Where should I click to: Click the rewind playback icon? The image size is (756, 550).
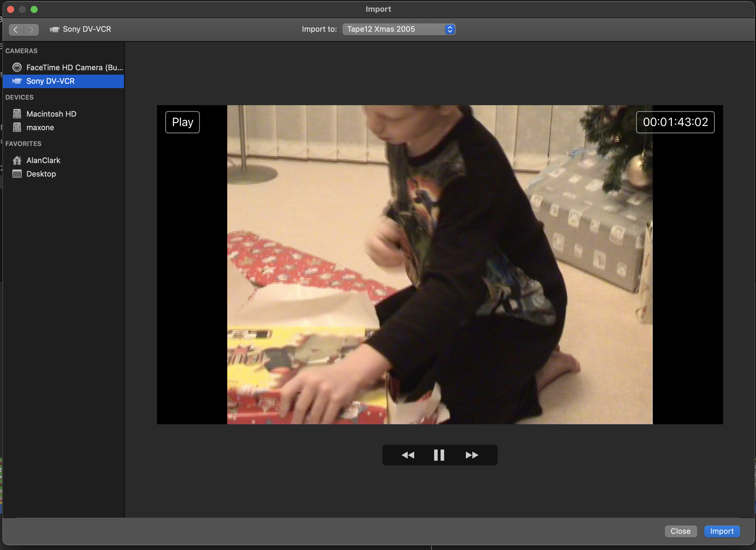point(408,455)
